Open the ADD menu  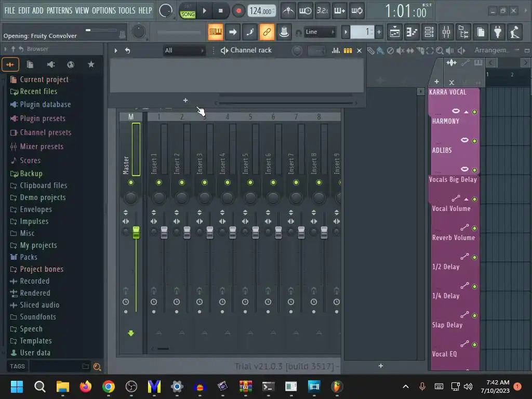point(37,10)
